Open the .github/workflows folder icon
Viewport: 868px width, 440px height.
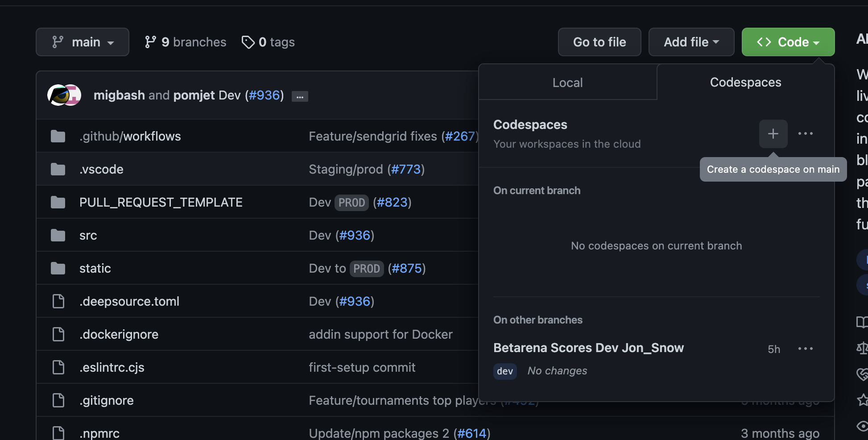[58, 136]
